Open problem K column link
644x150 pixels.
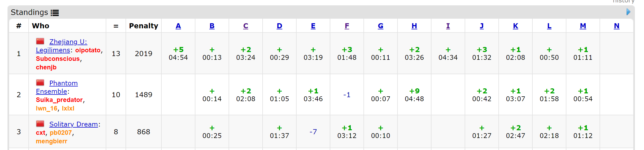(x=516, y=26)
